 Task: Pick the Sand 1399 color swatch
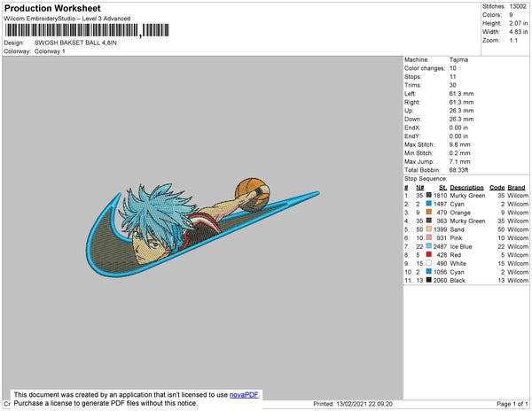pyautogui.click(x=429, y=229)
